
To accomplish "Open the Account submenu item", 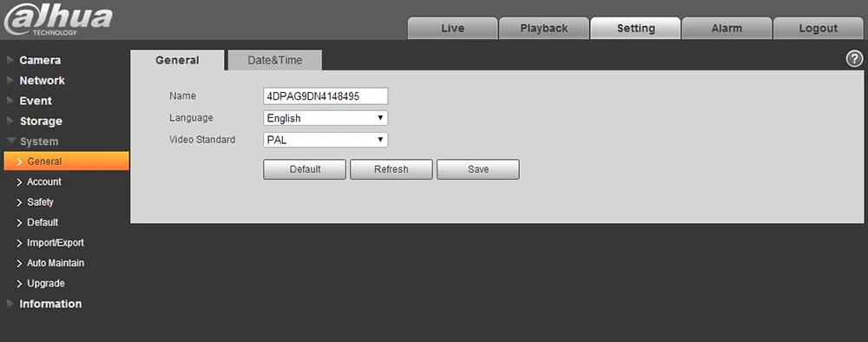I will [x=44, y=181].
